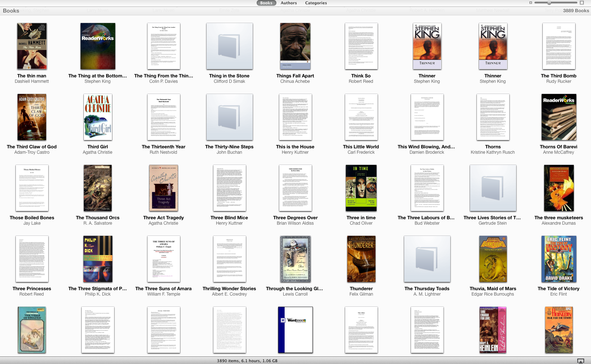Click the title 'Those Boiled Bones'
The height and width of the screenshot is (364, 591).
32,218
